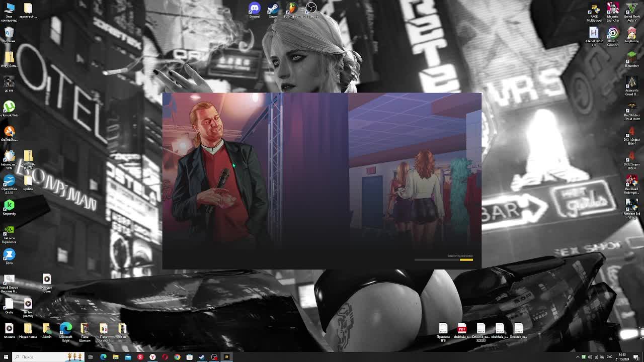This screenshot has width=644, height=362.
Task: Select the GeForce Experience desktop icon
Action: (x=9, y=234)
